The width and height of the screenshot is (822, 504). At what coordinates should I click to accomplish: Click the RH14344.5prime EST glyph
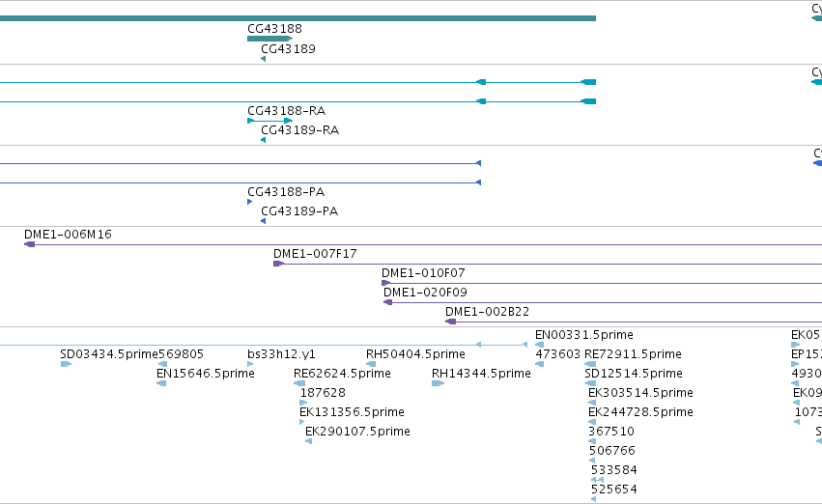click(x=438, y=383)
